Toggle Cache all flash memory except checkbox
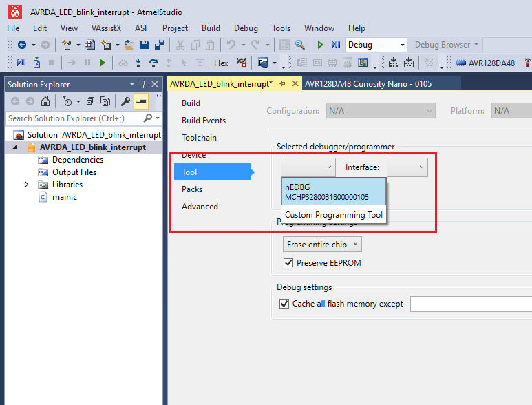This screenshot has height=405, width=532. (x=284, y=304)
